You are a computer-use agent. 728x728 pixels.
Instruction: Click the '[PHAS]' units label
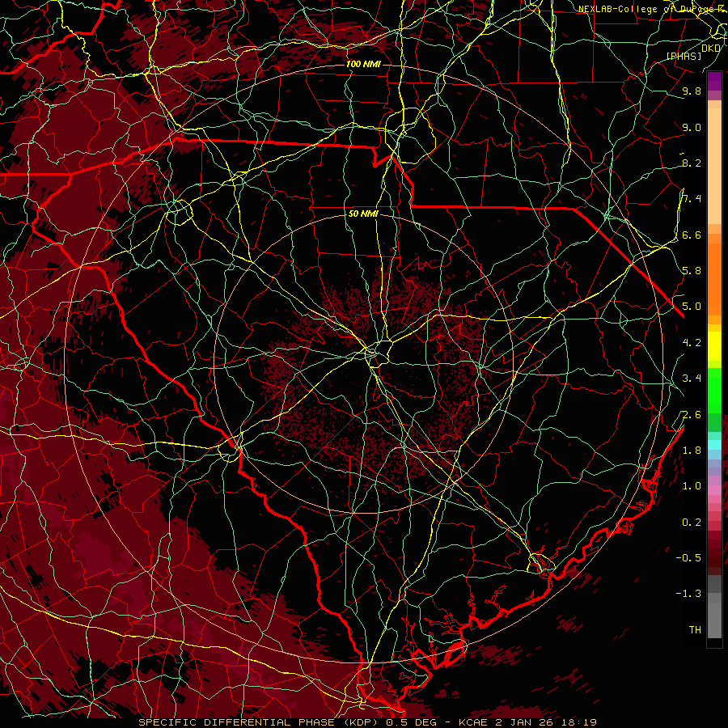click(x=684, y=56)
